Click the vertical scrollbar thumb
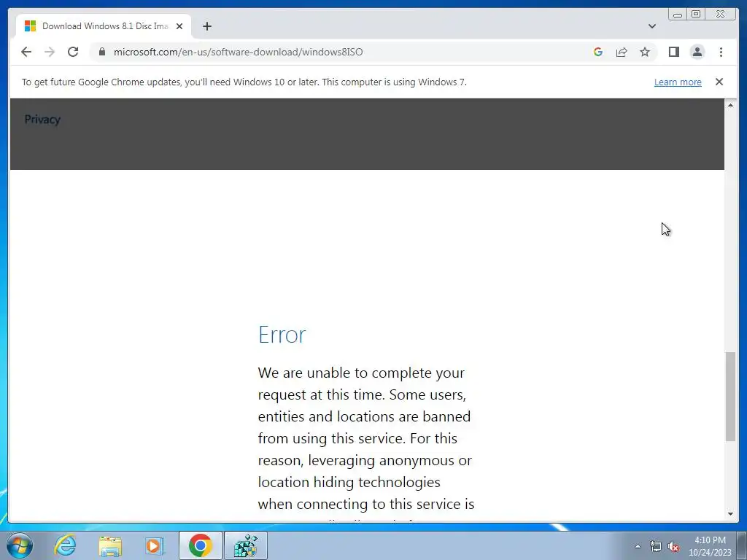747x560 pixels. click(730, 397)
